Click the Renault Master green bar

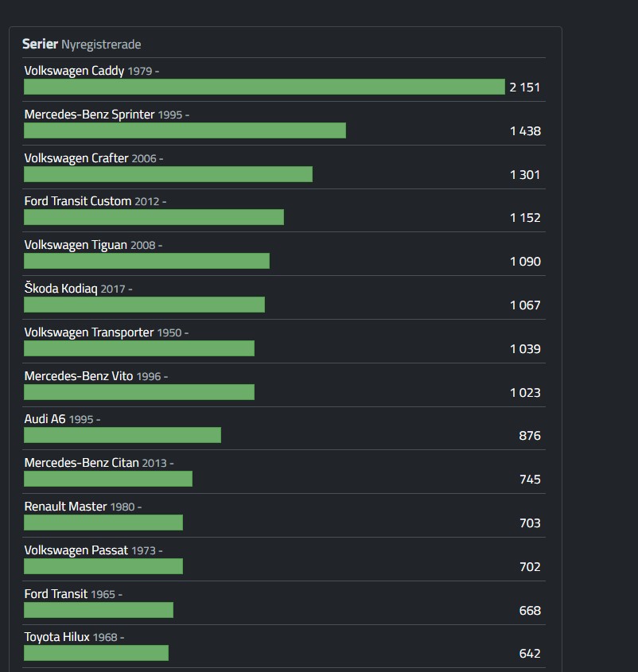point(103,522)
